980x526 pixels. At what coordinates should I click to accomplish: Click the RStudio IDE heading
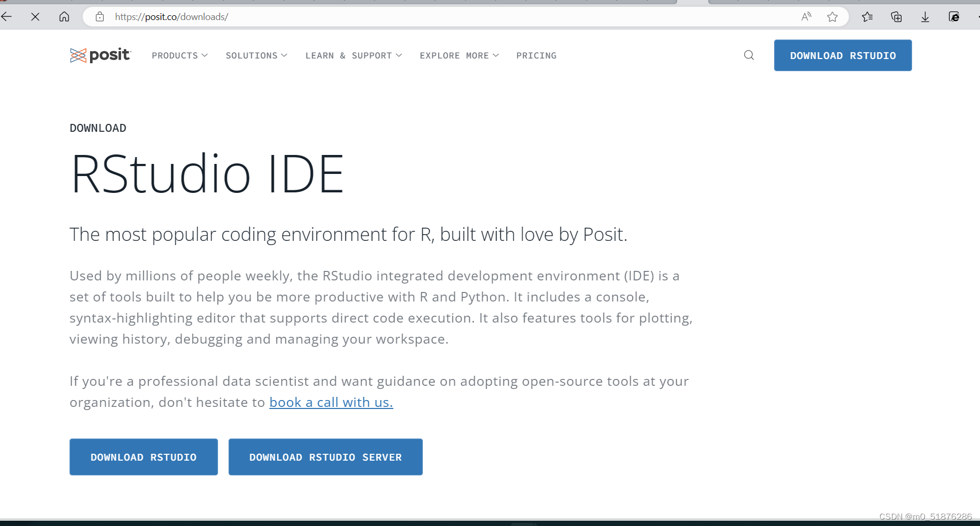pos(207,173)
